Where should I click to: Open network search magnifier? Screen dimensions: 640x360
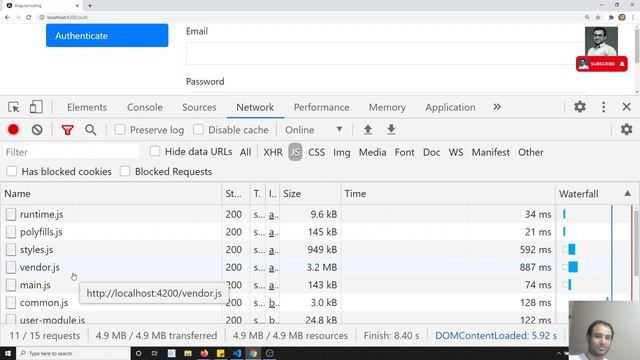coord(91,130)
